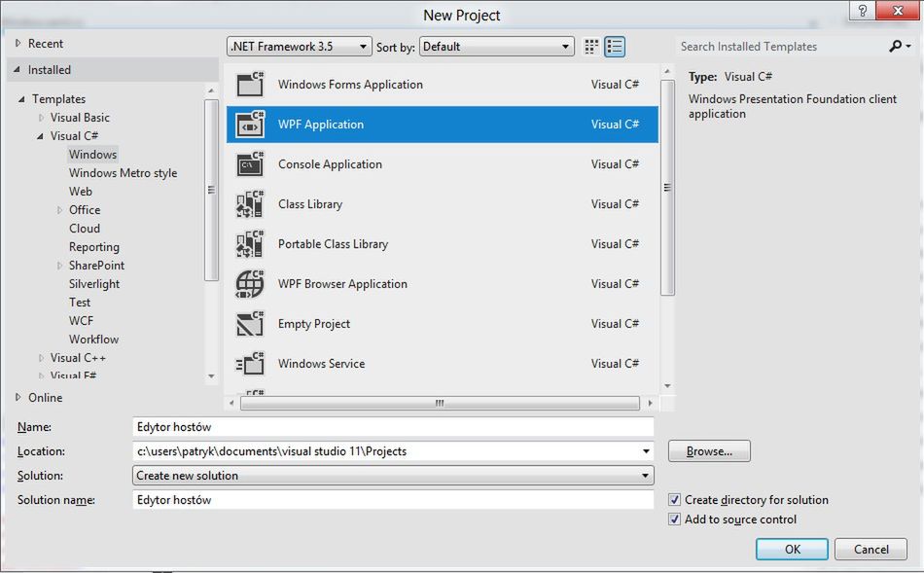The image size is (924, 573).
Task: Click the Name input field
Action: click(393, 427)
